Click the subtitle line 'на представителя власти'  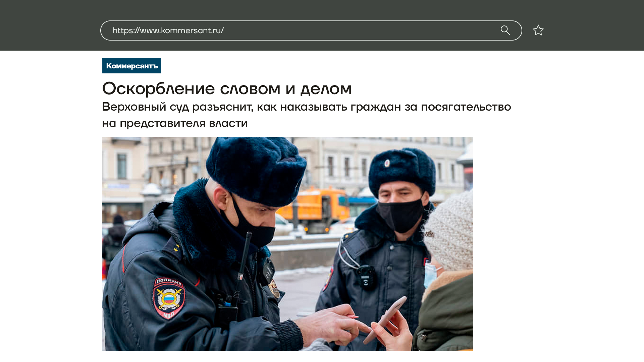175,123
